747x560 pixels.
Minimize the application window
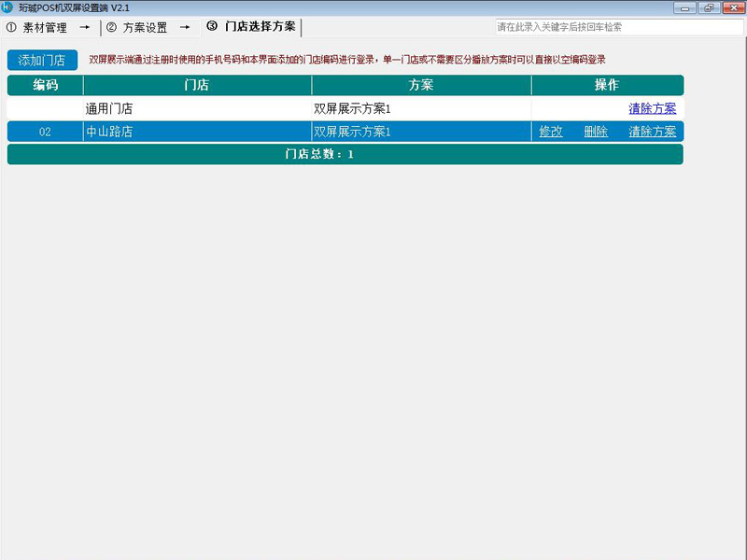pos(685,7)
